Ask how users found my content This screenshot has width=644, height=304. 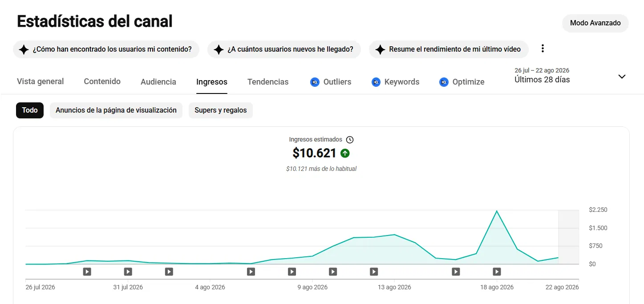pyautogui.click(x=106, y=49)
